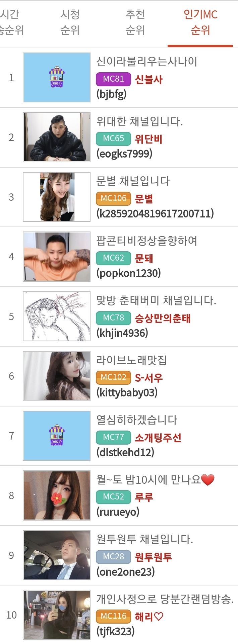Screen dimensions: 238x644
Task: Open the 인기MC 순위 tab
Action: tap(200, 22)
